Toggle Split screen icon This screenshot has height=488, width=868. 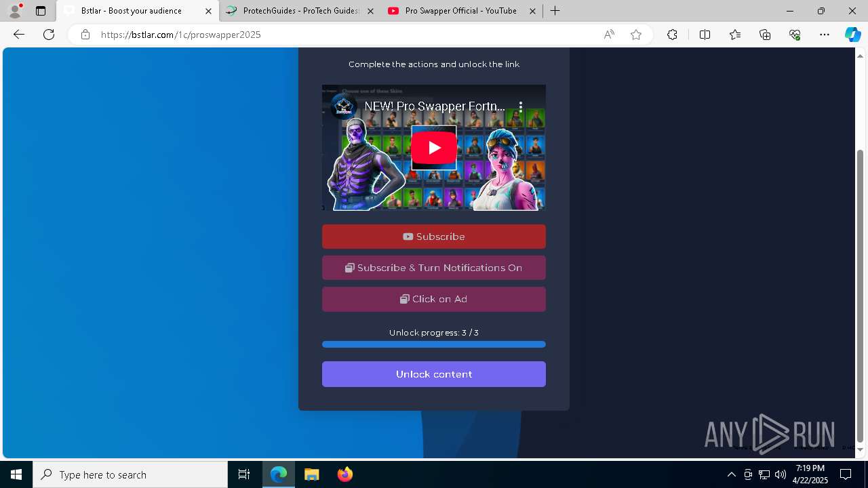705,35
